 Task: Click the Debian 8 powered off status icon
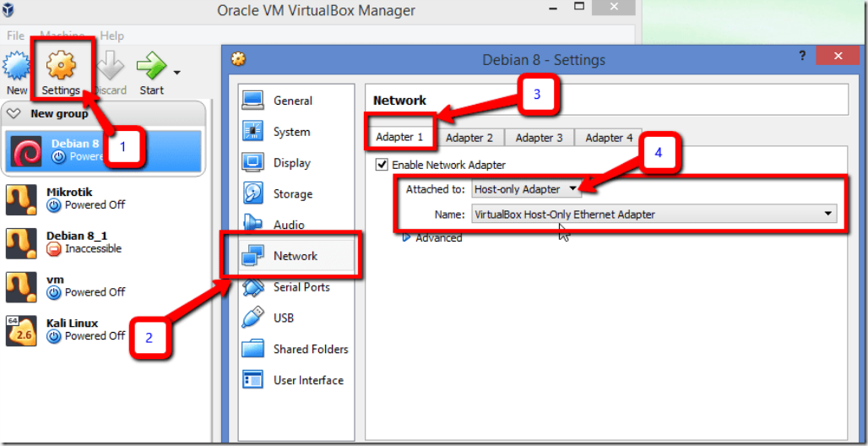pyautogui.click(x=58, y=157)
